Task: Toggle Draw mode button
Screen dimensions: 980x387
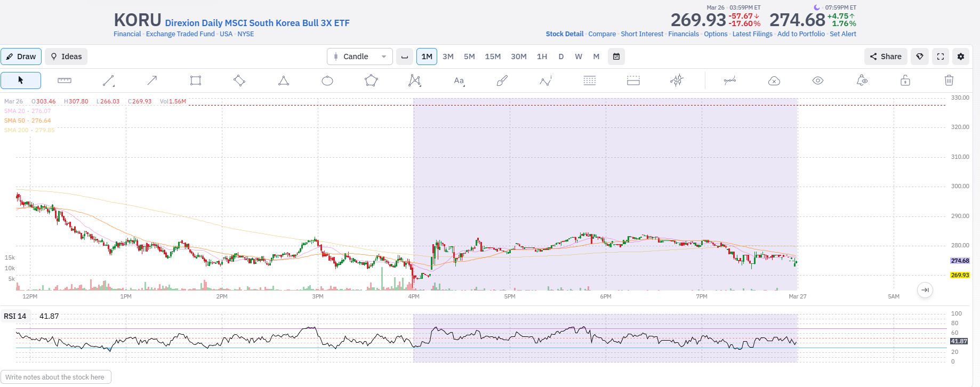Action: pyautogui.click(x=21, y=57)
